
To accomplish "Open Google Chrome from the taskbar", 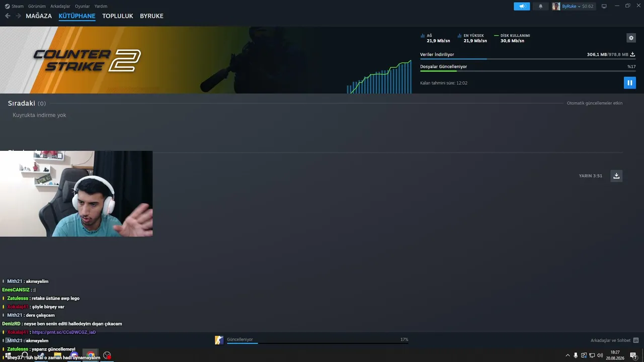I will click(x=91, y=355).
